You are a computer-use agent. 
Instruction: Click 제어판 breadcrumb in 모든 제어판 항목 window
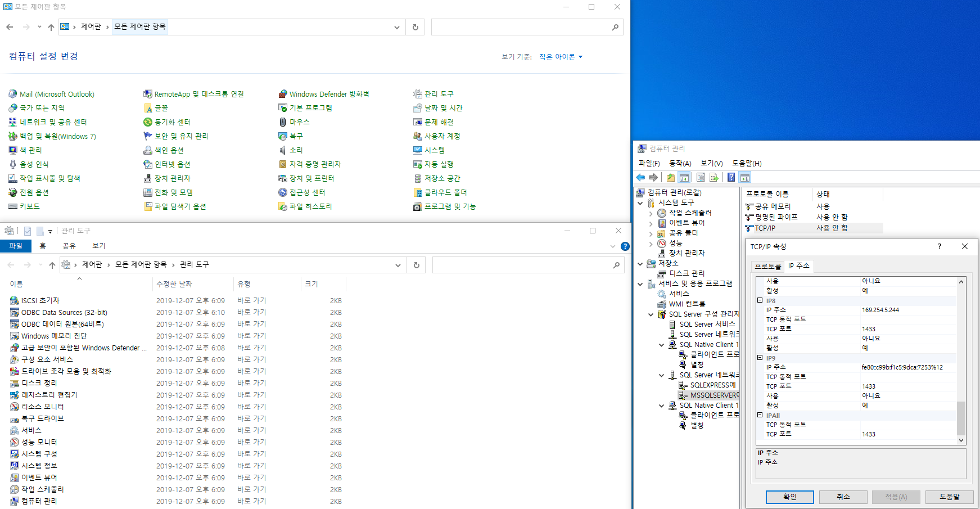[91, 26]
